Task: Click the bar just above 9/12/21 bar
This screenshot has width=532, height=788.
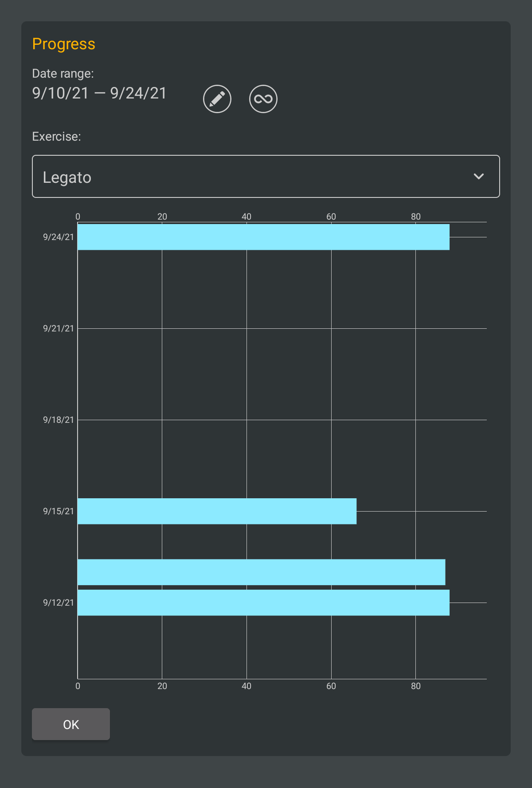Action: tap(261, 572)
